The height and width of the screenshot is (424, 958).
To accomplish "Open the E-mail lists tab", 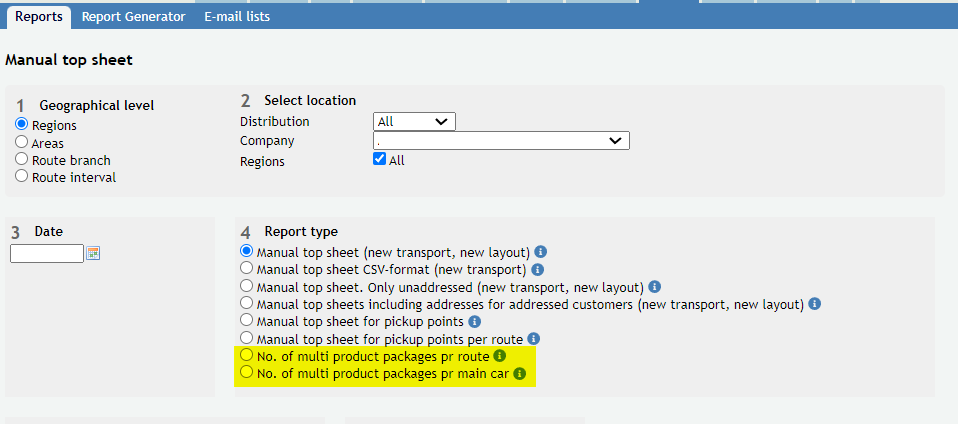I will (x=237, y=17).
